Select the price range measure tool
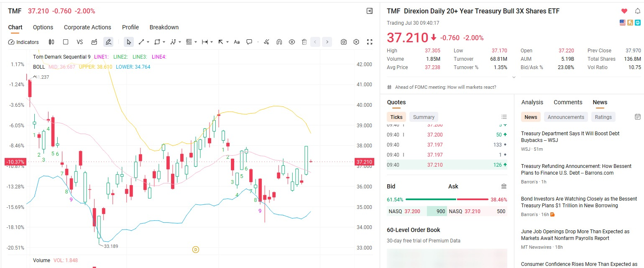Screen dimensions: 644x268 [x=205, y=42]
